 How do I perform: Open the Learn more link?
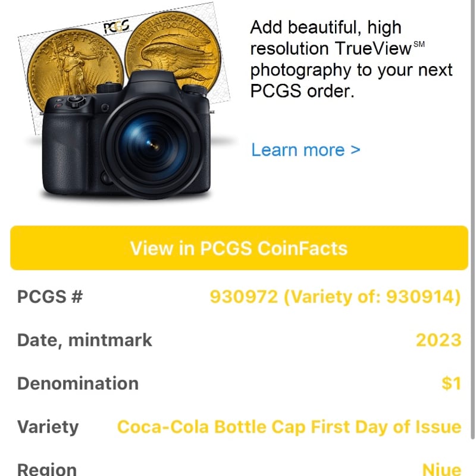coord(297,149)
